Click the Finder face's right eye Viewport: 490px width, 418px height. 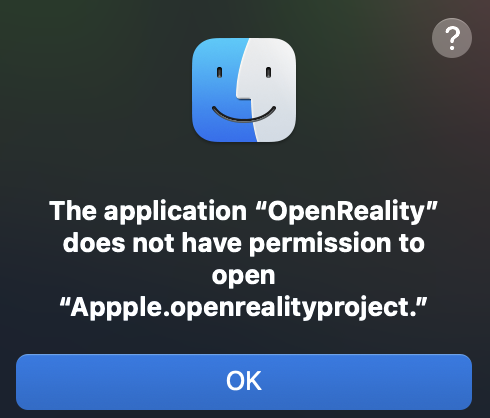268,73
